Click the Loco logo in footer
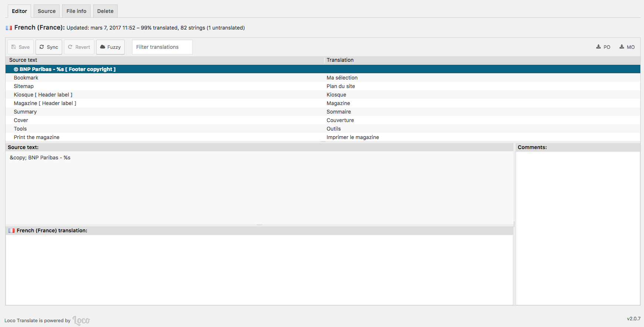The image size is (644, 327). [x=81, y=320]
